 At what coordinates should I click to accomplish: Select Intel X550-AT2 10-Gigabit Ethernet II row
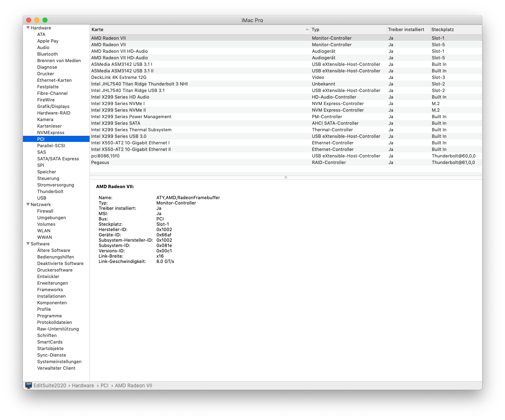point(286,149)
